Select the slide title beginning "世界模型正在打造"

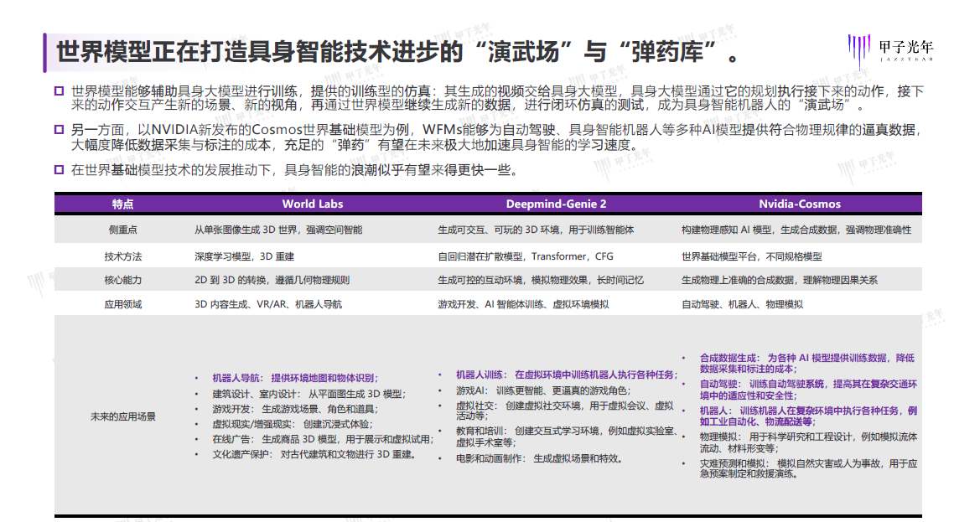[x=398, y=52]
